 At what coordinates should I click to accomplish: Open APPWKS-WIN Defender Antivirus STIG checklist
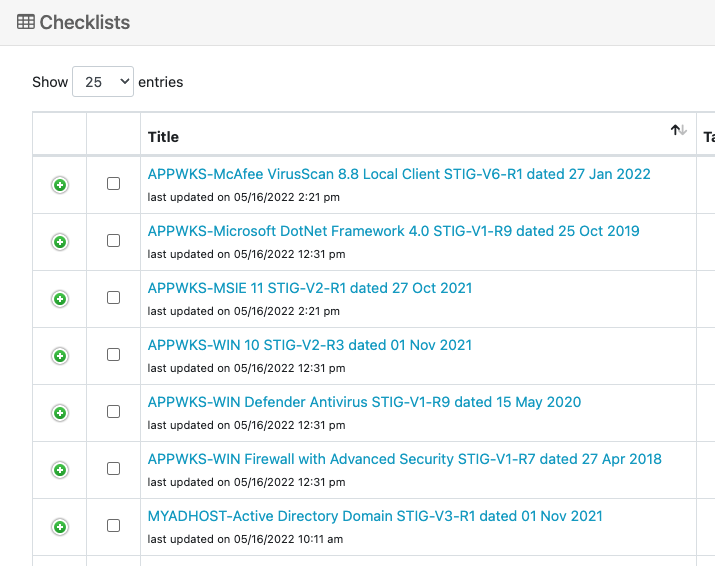coord(364,402)
